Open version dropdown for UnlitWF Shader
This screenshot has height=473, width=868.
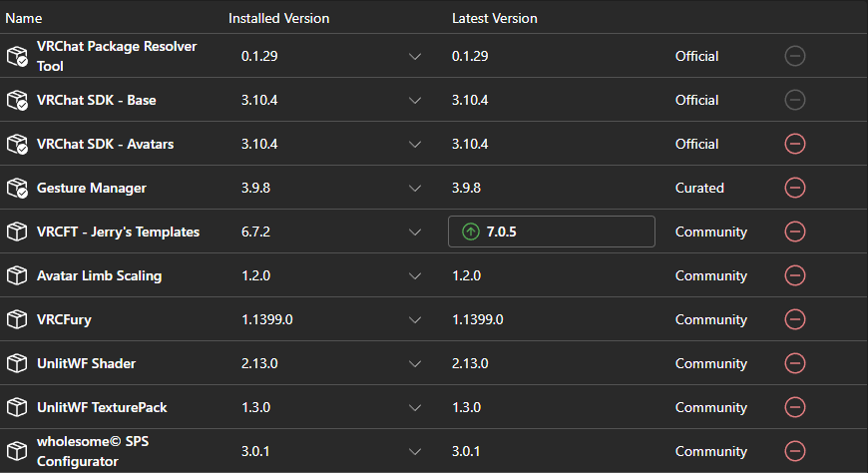tap(415, 363)
